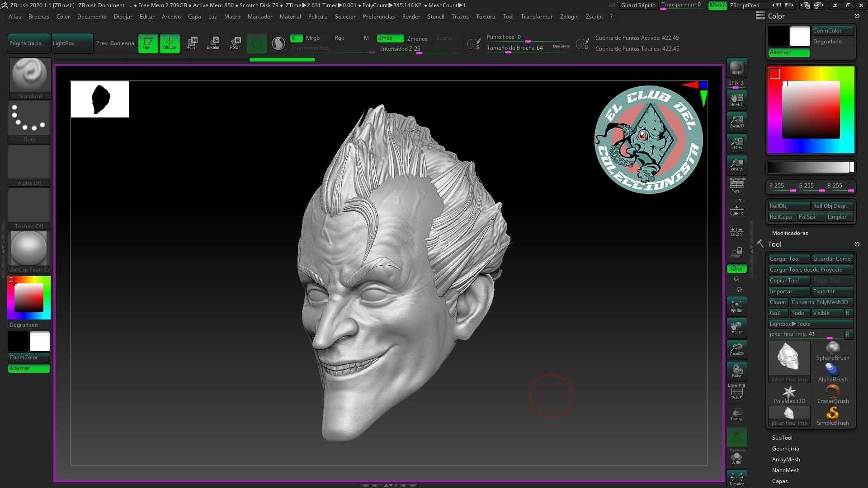
Task: Pick the white secondary color swatch in Color palette
Action: 800,37
